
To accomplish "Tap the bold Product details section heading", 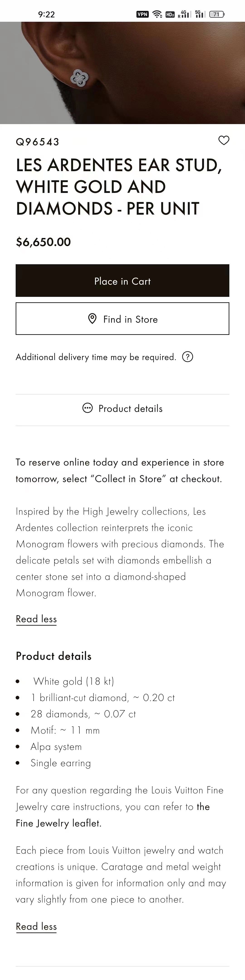I will [54, 656].
